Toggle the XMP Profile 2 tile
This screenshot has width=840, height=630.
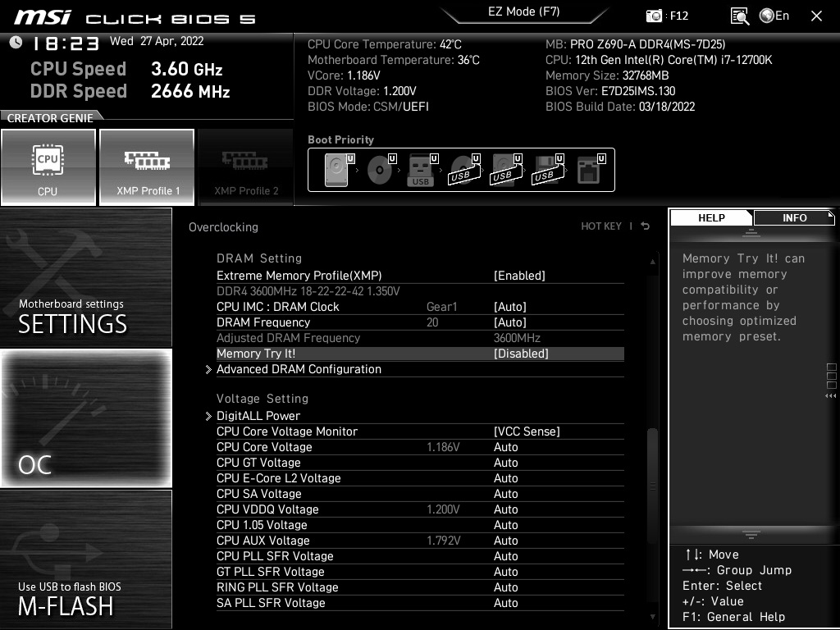245,167
